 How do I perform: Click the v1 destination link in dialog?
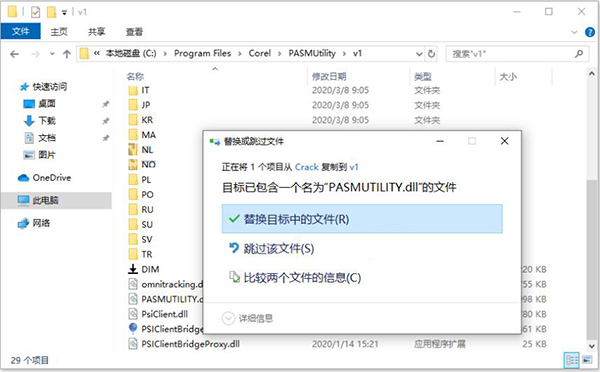pyautogui.click(x=354, y=167)
